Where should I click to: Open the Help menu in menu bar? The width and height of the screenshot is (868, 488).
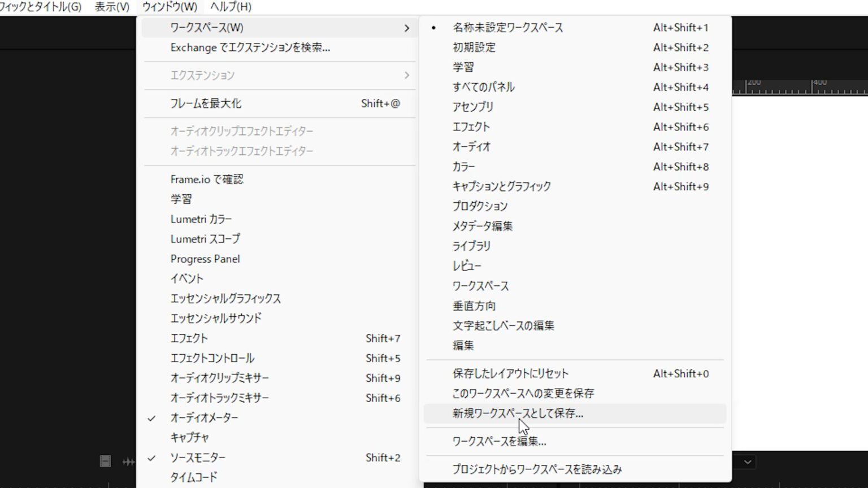click(x=231, y=7)
